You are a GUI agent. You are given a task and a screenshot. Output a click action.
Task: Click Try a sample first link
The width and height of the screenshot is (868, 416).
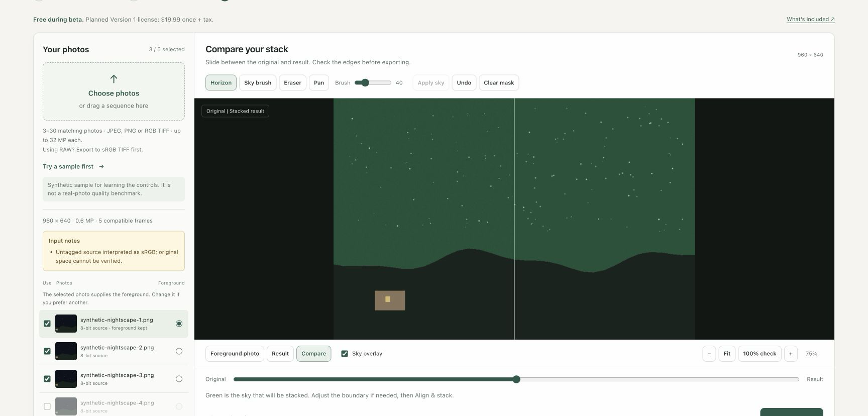[x=73, y=167]
